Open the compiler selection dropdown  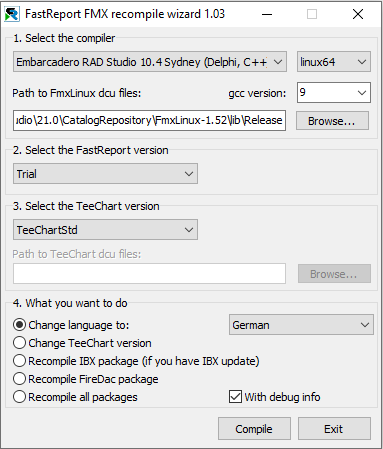coord(150,62)
